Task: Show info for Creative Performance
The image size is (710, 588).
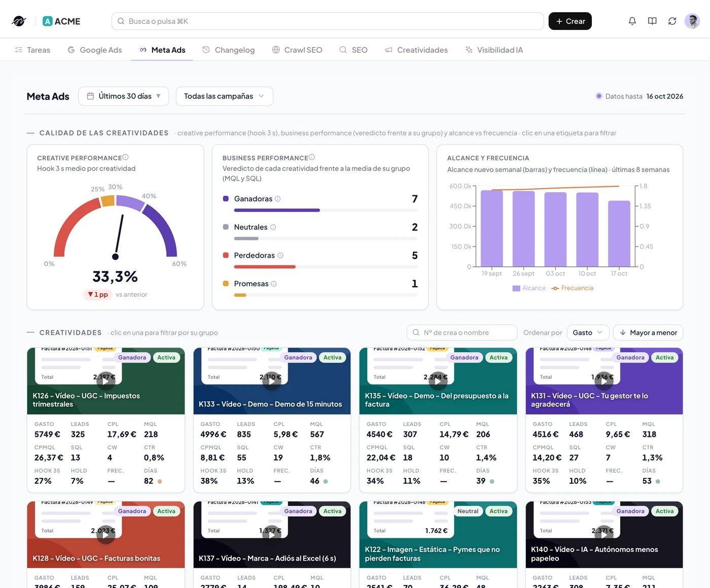Action: coord(125,157)
